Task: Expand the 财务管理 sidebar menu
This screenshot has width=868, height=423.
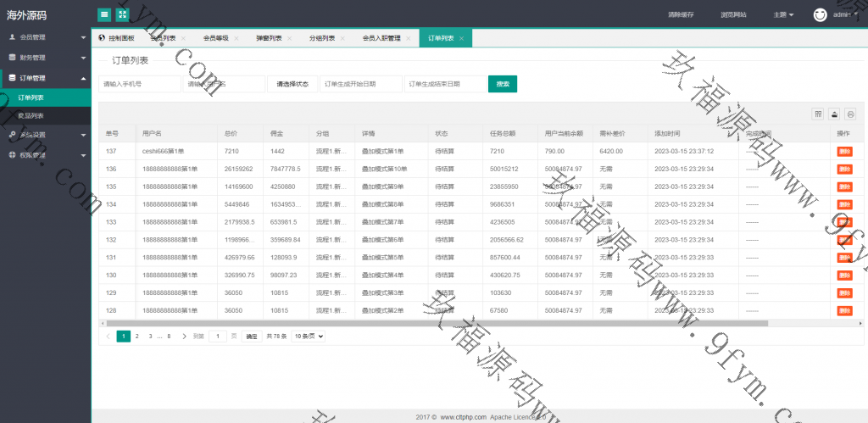Action: 46,58
